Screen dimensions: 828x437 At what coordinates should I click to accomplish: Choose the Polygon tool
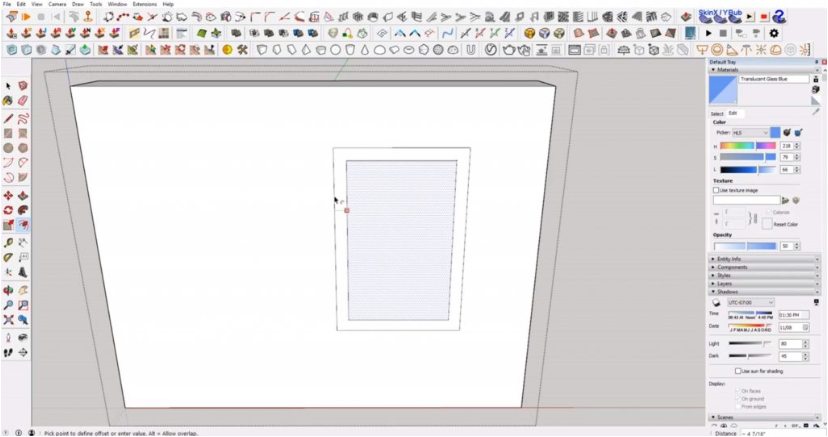[x=23, y=148]
